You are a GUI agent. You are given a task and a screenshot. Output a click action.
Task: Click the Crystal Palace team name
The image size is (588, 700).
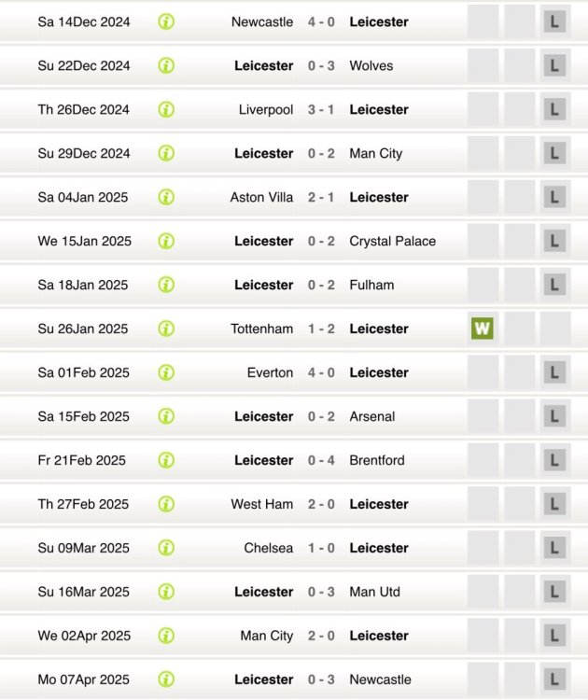click(x=392, y=241)
